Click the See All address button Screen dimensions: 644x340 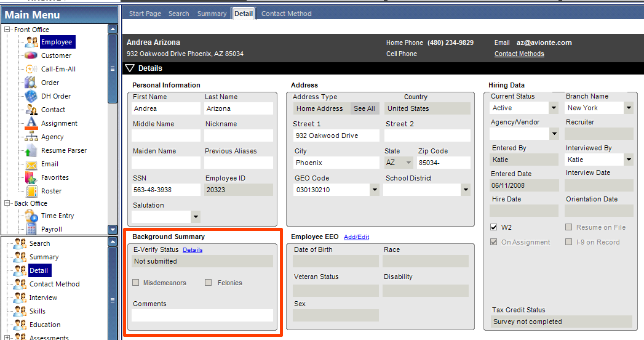(364, 108)
